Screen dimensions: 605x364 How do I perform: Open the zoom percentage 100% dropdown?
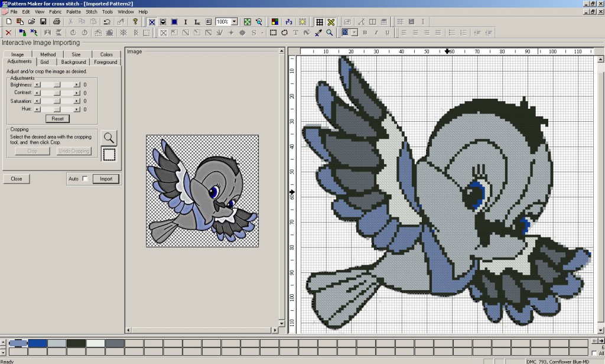pos(234,22)
